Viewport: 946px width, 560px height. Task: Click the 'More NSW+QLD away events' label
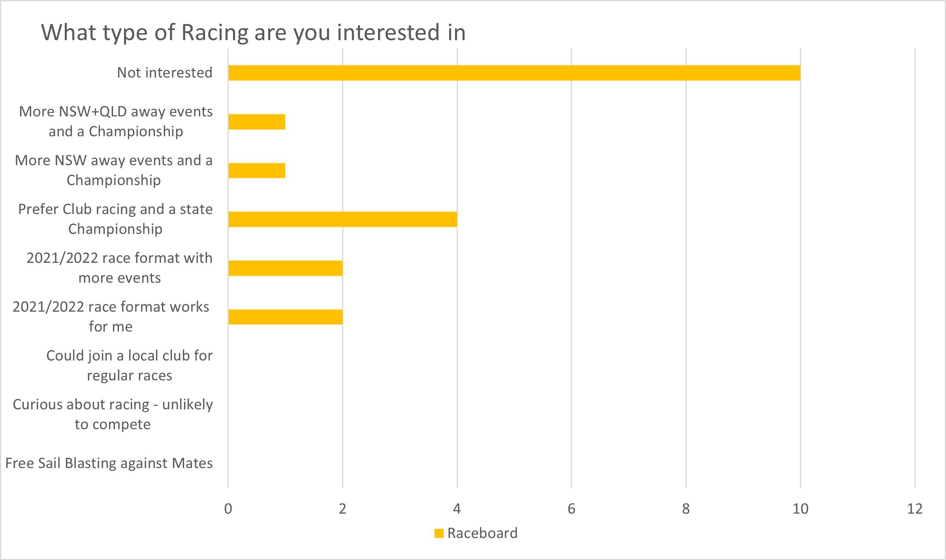point(116,122)
